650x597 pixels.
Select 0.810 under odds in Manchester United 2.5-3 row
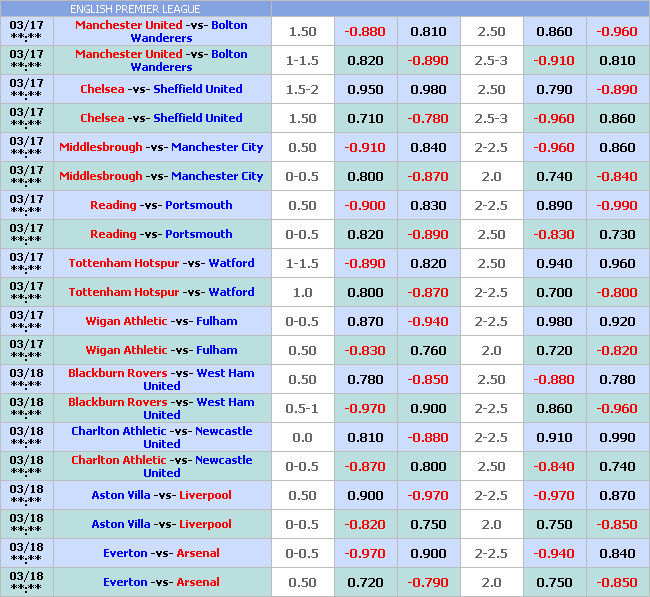coord(616,60)
